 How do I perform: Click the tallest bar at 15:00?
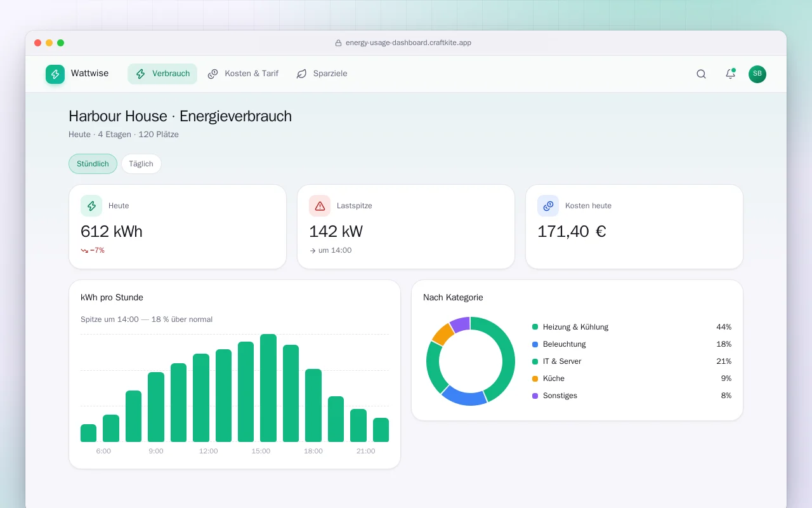pos(268,388)
